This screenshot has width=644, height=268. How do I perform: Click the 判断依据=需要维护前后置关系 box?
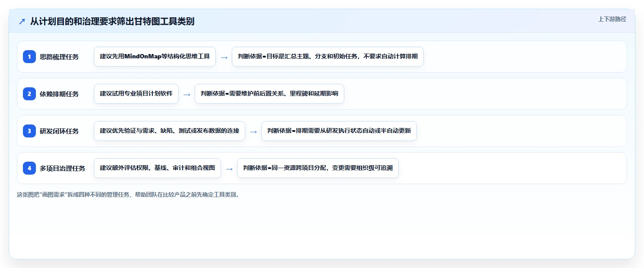269,94
